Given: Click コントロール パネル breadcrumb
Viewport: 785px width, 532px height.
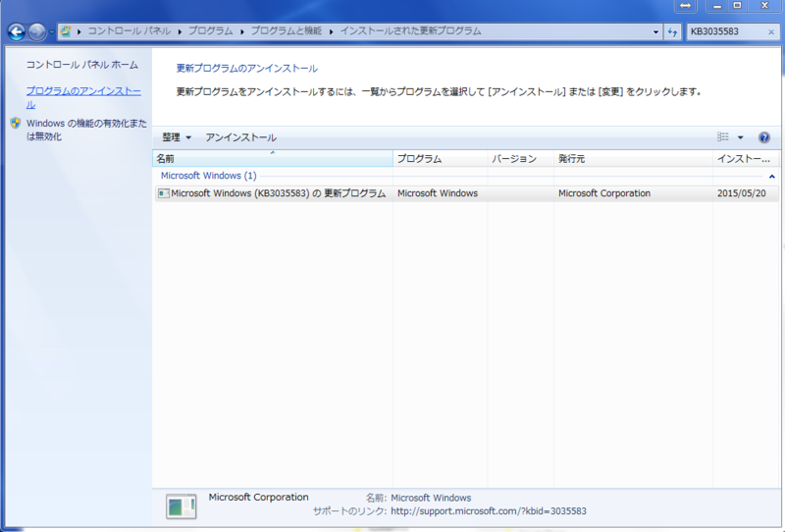Looking at the screenshot, I should (130, 31).
